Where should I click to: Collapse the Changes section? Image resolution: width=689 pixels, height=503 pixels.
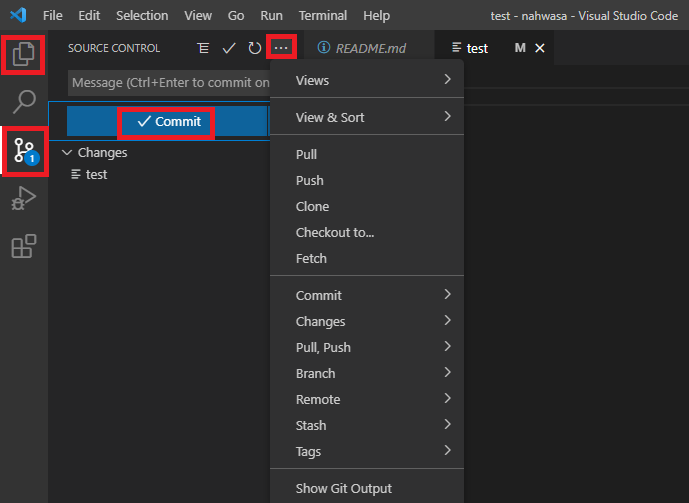67,152
